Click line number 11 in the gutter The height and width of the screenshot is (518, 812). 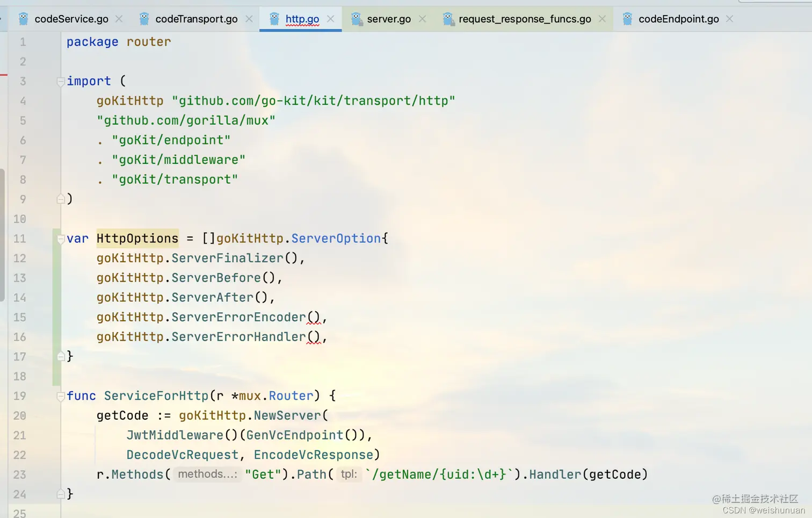[x=20, y=239]
